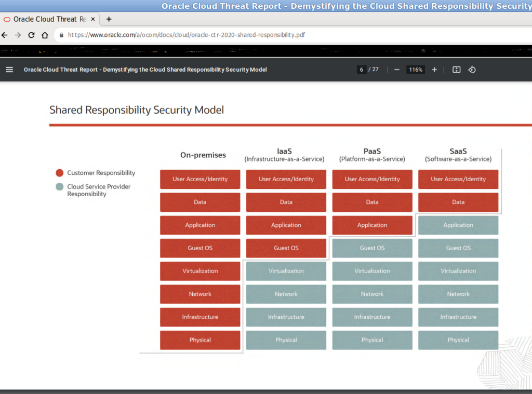This screenshot has width=532, height=394.
Task: Click "Cloud Service Provider Responsibility" legend label
Action: tap(99, 190)
